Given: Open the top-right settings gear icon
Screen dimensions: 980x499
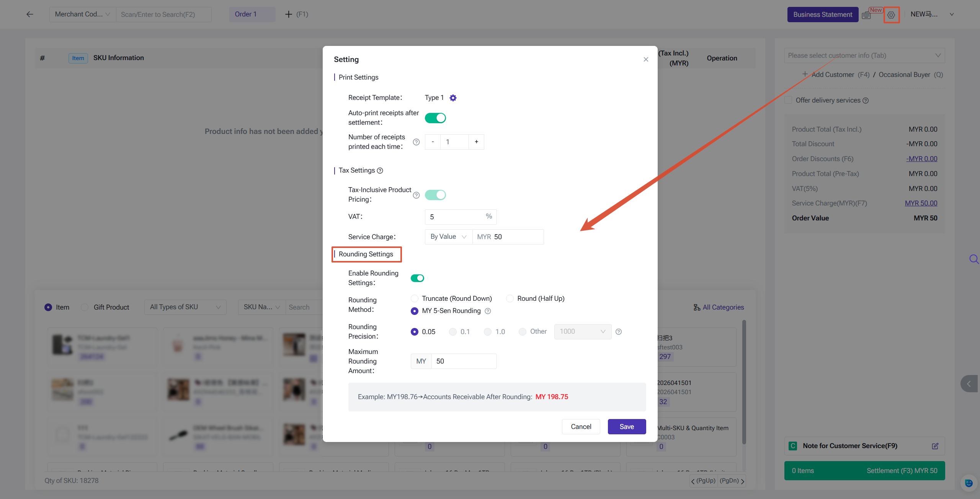Looking at the screenshot, I should [891, 15].
